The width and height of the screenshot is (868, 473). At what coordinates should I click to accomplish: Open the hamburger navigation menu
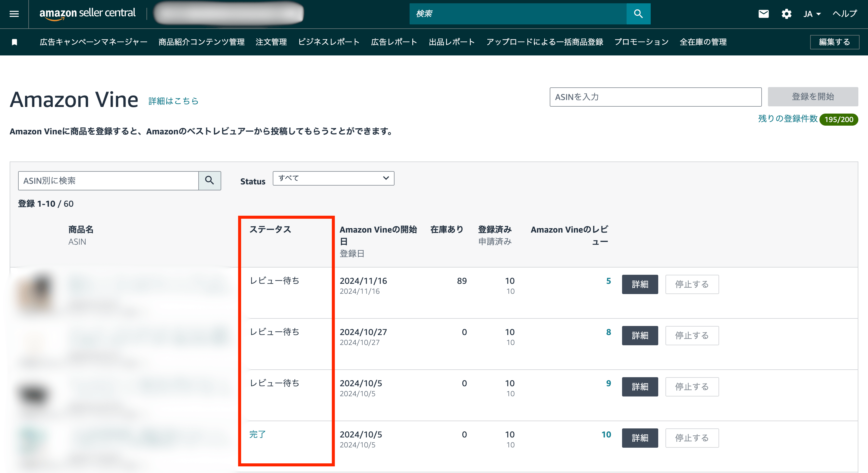tap(14, 14)
